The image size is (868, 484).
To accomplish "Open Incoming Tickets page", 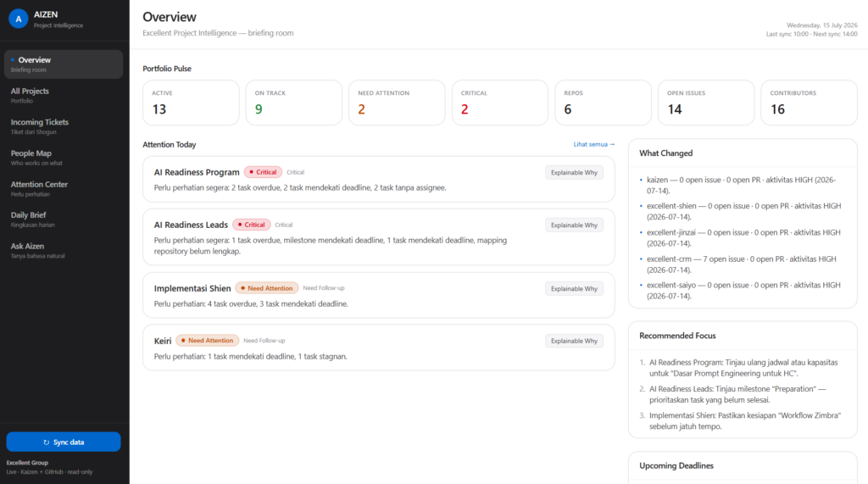I will coord(64,126).
